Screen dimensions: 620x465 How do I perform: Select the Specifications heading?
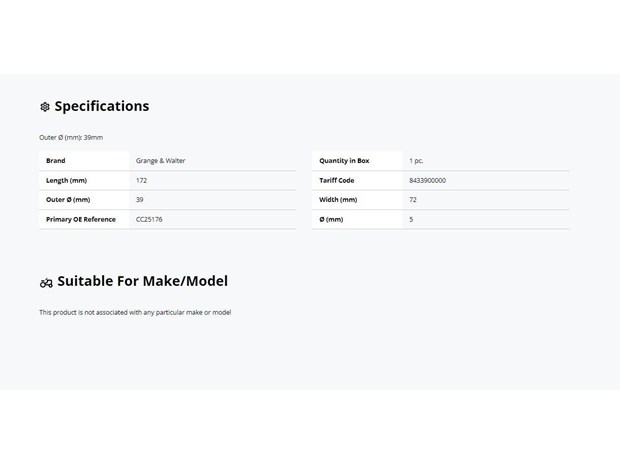[x=102, y=106]
